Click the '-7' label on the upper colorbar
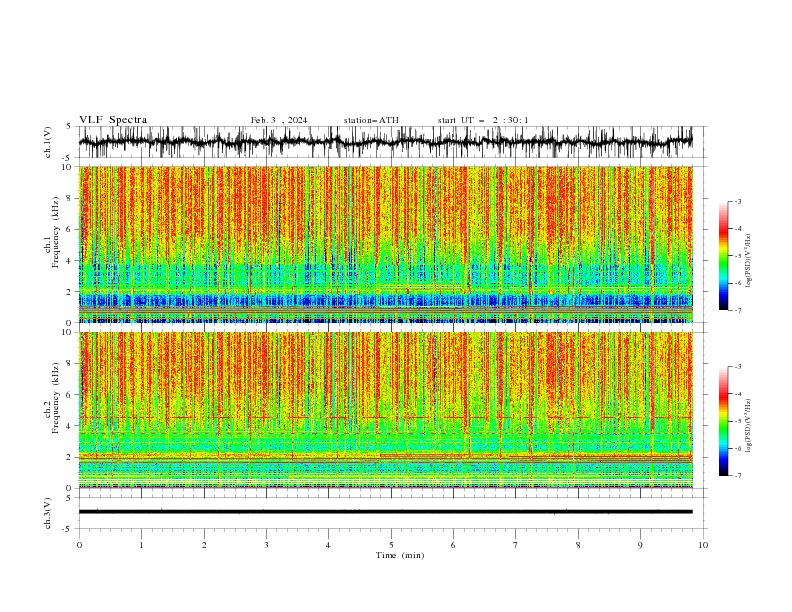This screenshot has height=612, width=792. [x=737, y=310]
